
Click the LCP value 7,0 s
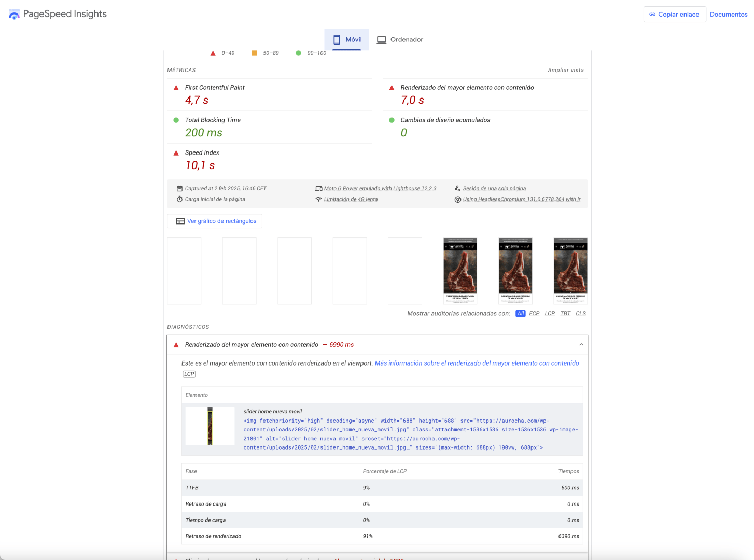coord(412,101)
